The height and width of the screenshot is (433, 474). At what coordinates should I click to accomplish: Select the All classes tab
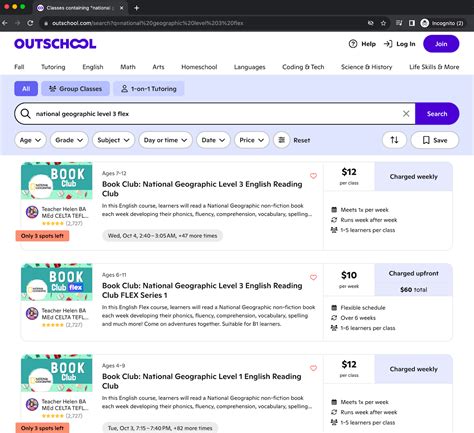26,89
